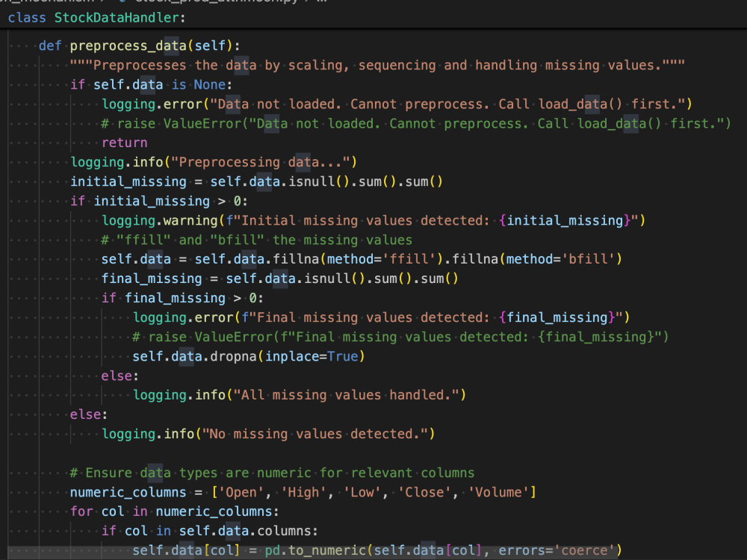Click the string "No missing values detected."
This screenshot has height=560, width=747.
315,435
